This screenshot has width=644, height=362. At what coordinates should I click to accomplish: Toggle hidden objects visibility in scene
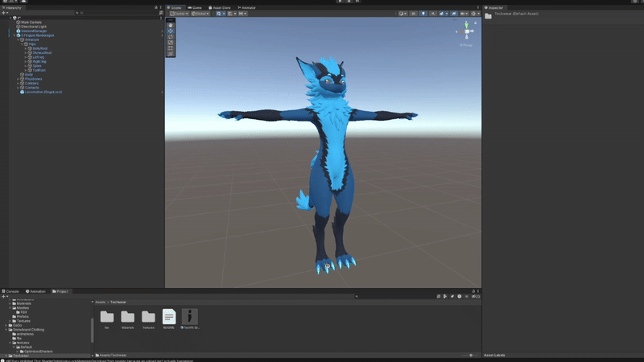pos(454,14)
